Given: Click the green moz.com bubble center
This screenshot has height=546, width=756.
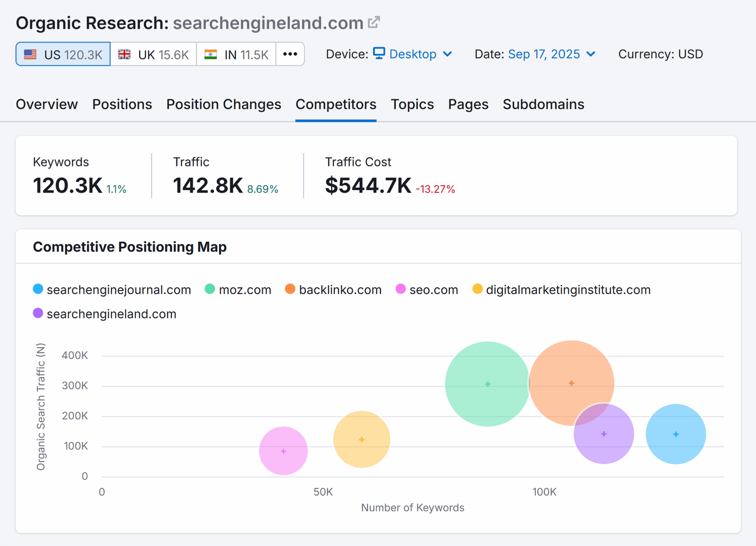Looking at the screenshot, I should click(488, 384).
